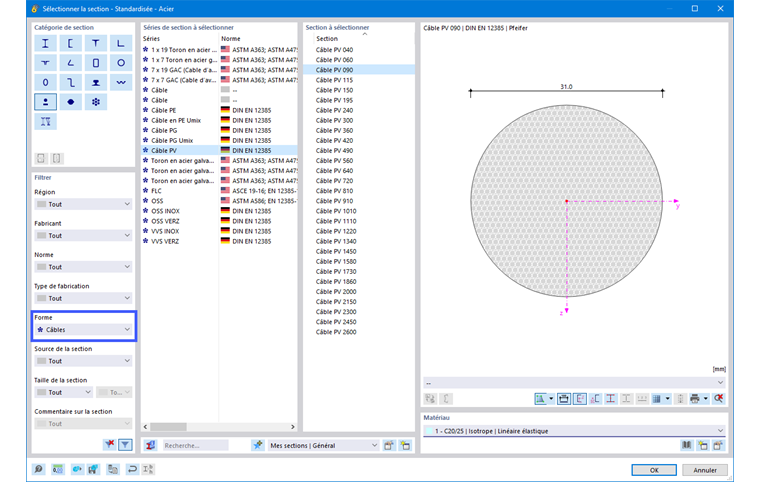Open the Type de fabrication dropdown
Image resolution: width=760 pixels, height=482 pixels.
coord(83,298)
